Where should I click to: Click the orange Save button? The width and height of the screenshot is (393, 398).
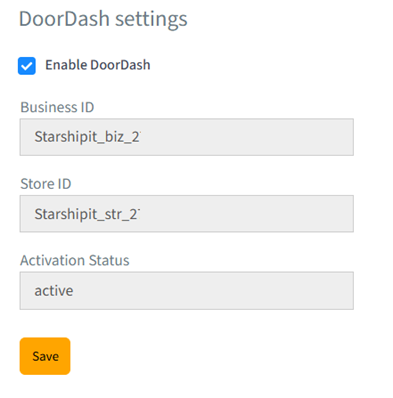(45, 356)
